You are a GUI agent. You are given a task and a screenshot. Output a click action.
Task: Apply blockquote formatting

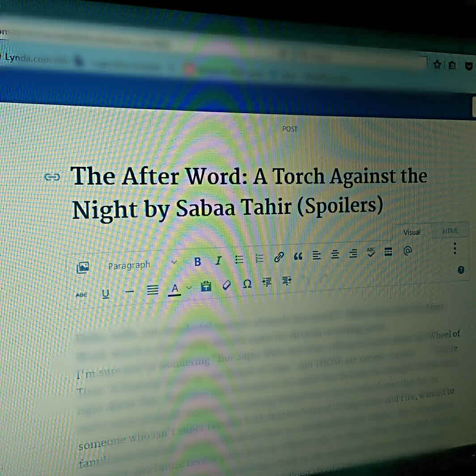(298, 256)
